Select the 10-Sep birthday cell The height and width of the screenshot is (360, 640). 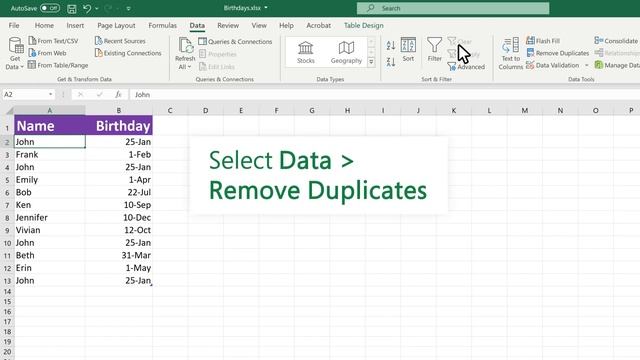[x=119, y=205]
